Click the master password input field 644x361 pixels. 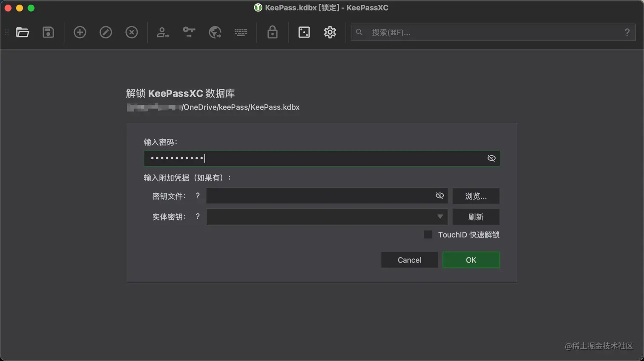tap(322, 158)
